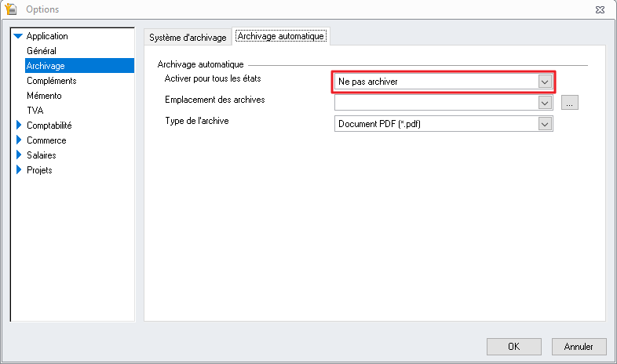
Task: Expand the Projets section arrow
Action: (19, 170)
